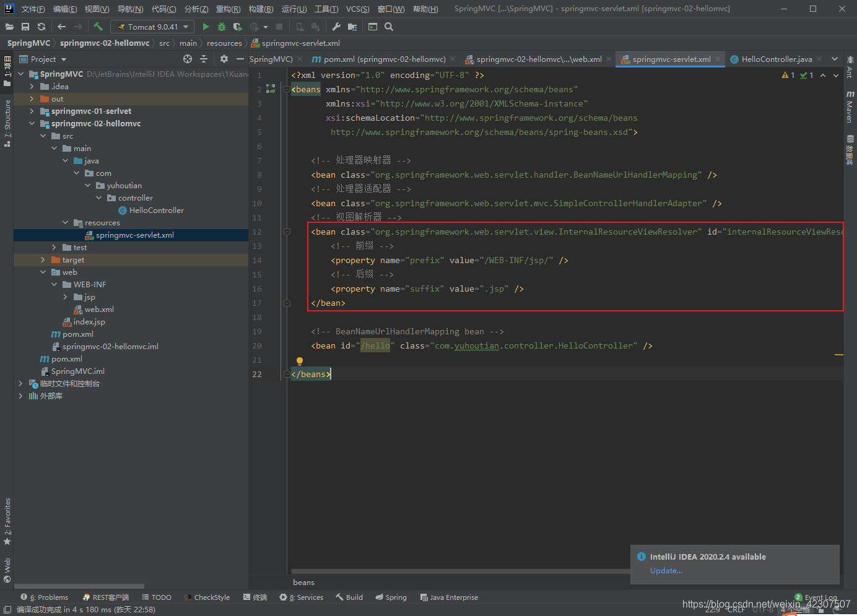857x616 pixels.
Task: Select web.xml under WEB-INF in tree
Action: 99,309
